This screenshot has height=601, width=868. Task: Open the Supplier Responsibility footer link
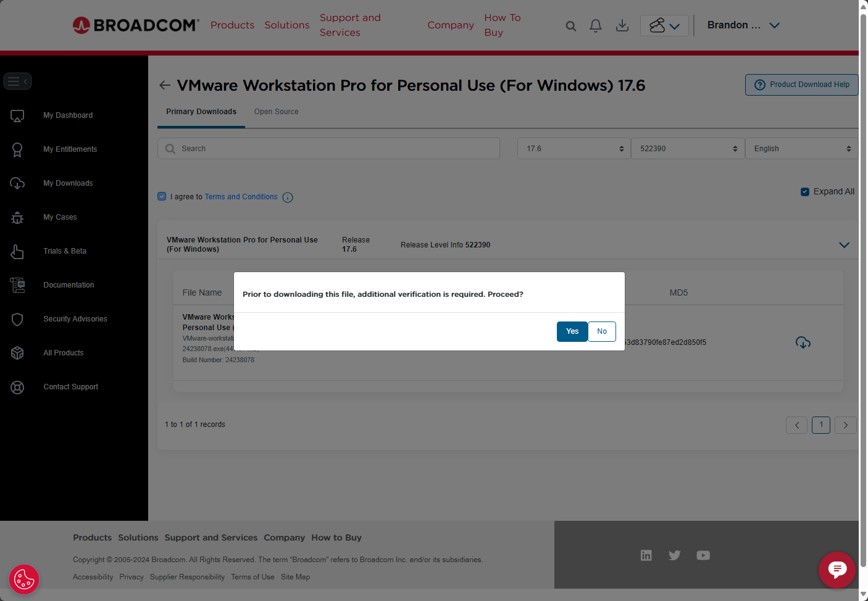point(187,577)
